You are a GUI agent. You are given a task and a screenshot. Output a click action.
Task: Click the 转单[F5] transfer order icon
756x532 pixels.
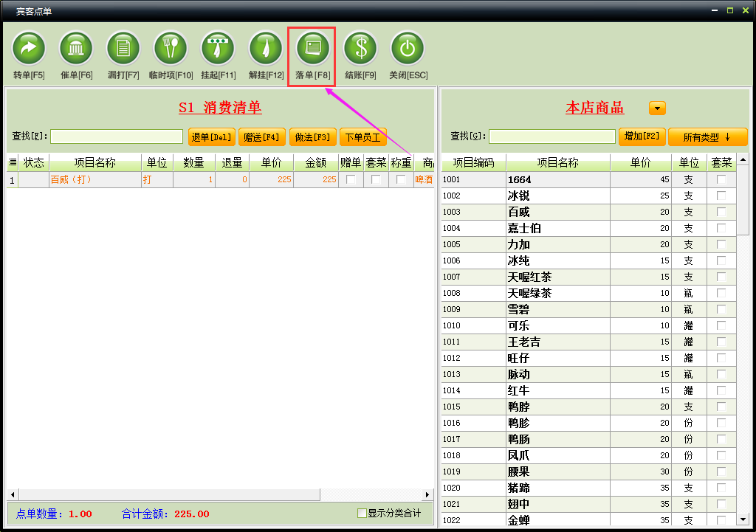[29, 48]
